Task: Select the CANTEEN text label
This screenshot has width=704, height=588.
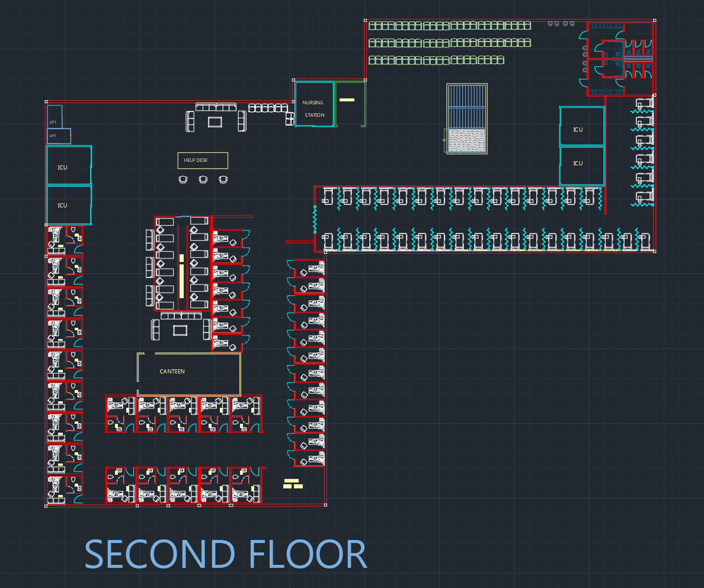Action: tap(171, 370)
